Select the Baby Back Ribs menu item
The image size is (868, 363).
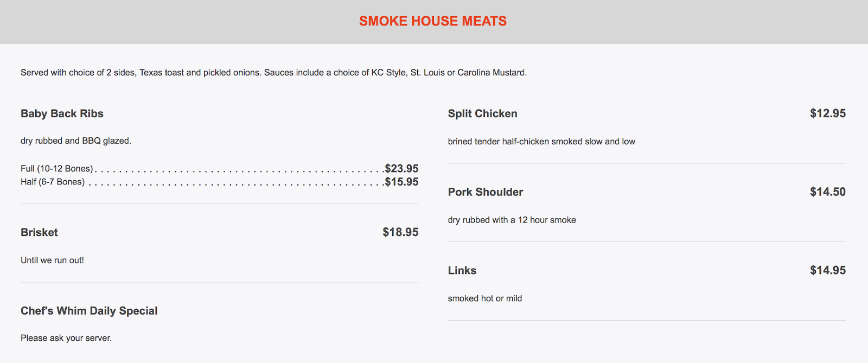62,114
